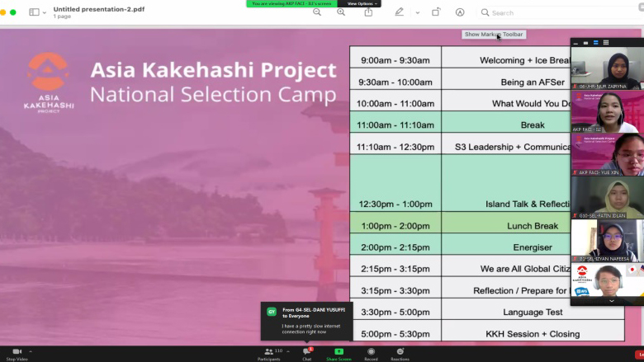Select the NUR ZARYNA video thumbnail
The image size is (644, 362).
click(608, 68)
